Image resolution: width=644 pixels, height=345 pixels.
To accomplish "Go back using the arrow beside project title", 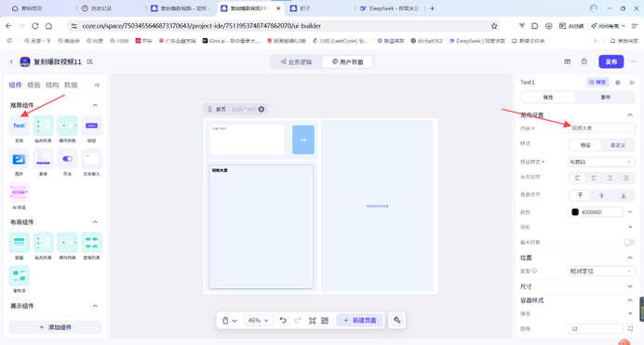I will click(11, 61).
